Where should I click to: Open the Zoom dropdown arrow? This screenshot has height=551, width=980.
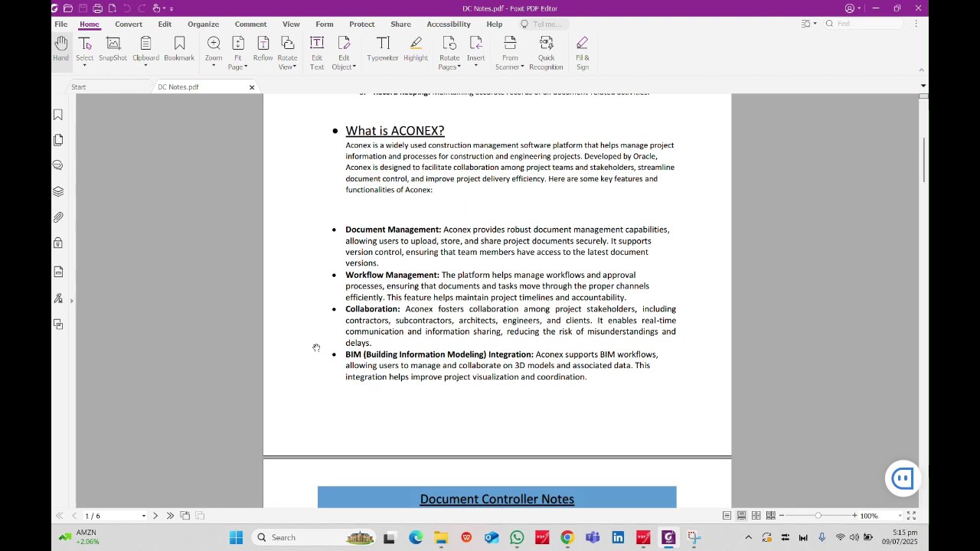click(214, 67)
